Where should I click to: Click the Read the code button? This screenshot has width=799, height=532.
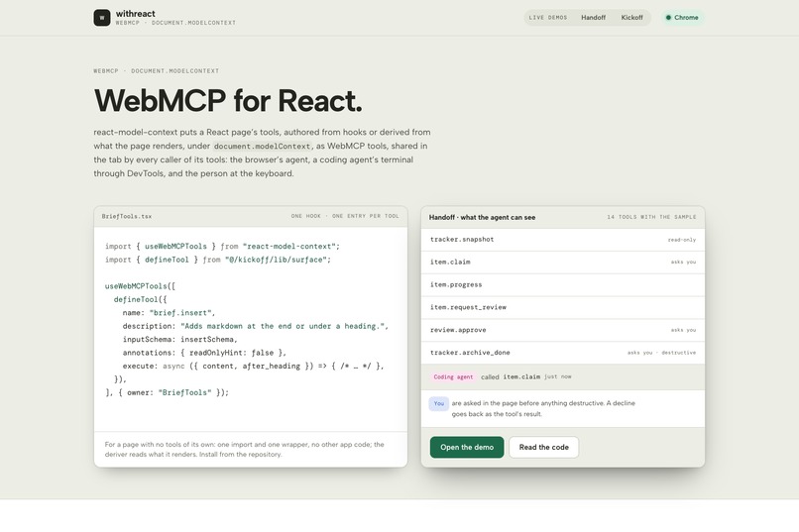(543, 447)
